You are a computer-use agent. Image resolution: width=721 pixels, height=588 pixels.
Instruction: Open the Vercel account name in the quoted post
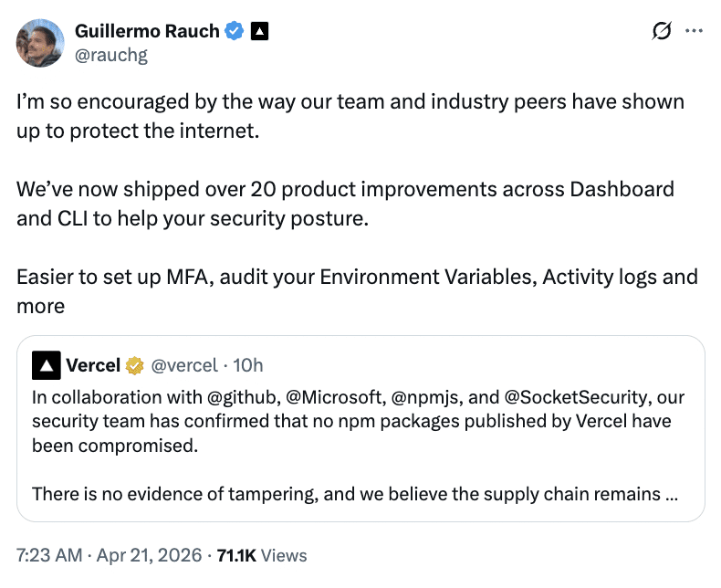click(93, 365)
